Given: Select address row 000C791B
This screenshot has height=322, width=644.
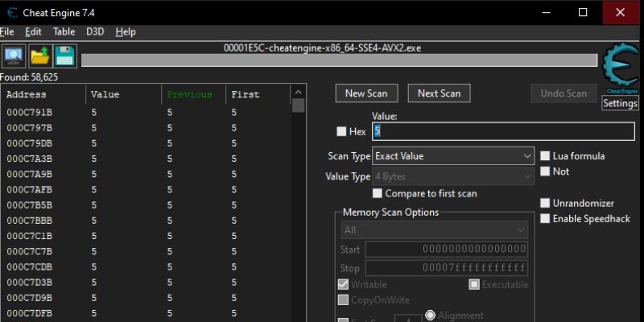Looking at the screenshot, I should coord(147,113).
